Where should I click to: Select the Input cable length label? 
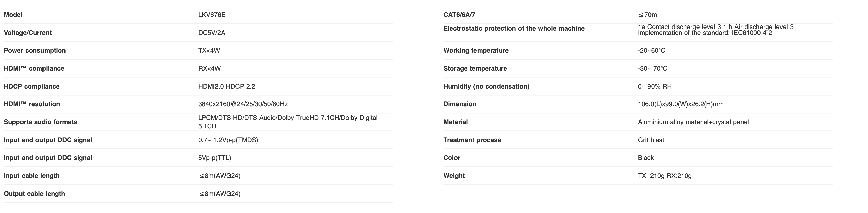(32, 176)
